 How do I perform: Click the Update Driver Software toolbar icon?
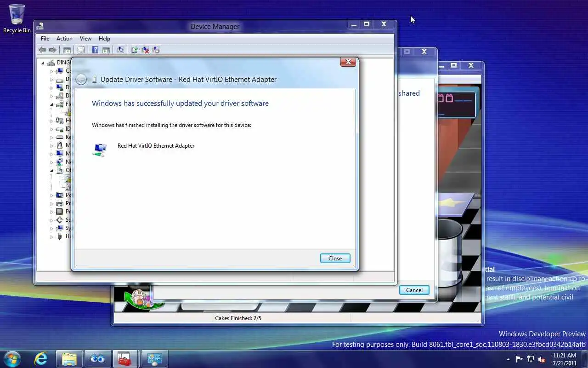(135, 50)
